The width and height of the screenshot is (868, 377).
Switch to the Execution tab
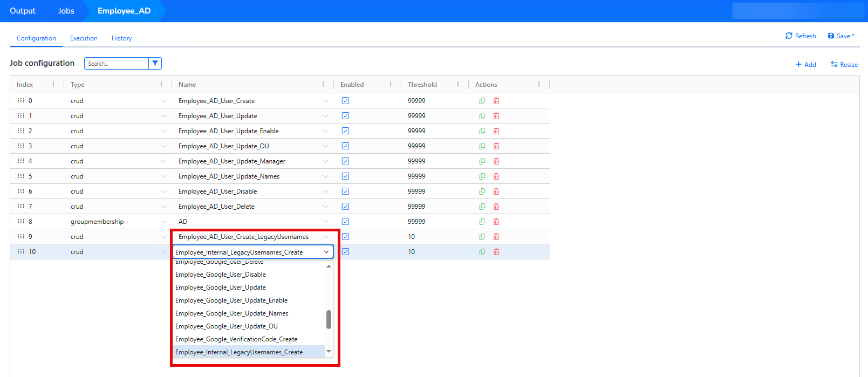[84, 38]
